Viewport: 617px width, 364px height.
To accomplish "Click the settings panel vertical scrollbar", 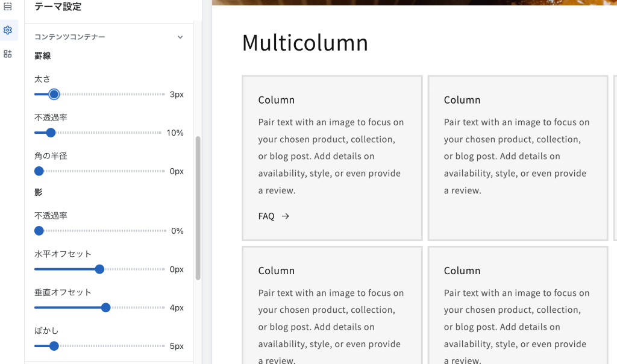I will (198, 208).
